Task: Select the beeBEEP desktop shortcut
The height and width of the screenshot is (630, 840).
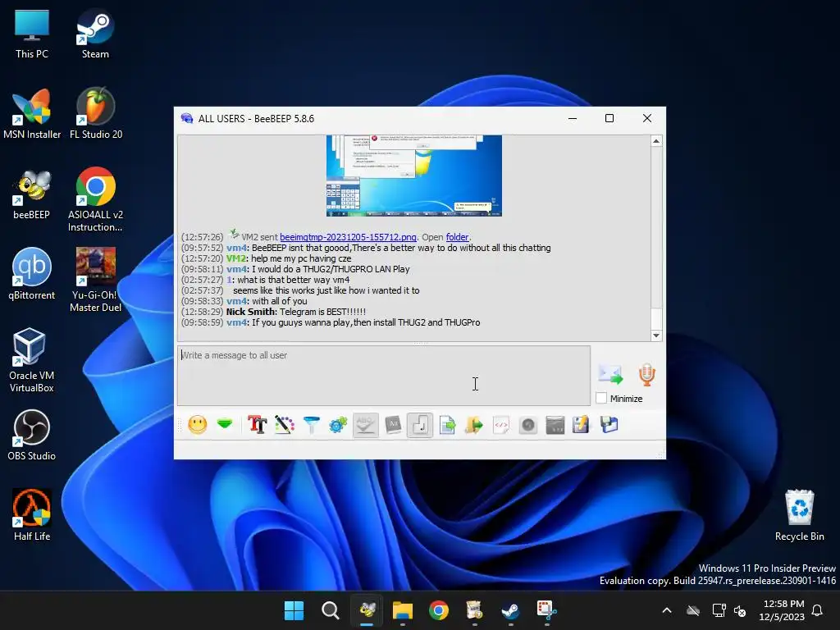Action: pyautogui.click(x=32, y=194)
